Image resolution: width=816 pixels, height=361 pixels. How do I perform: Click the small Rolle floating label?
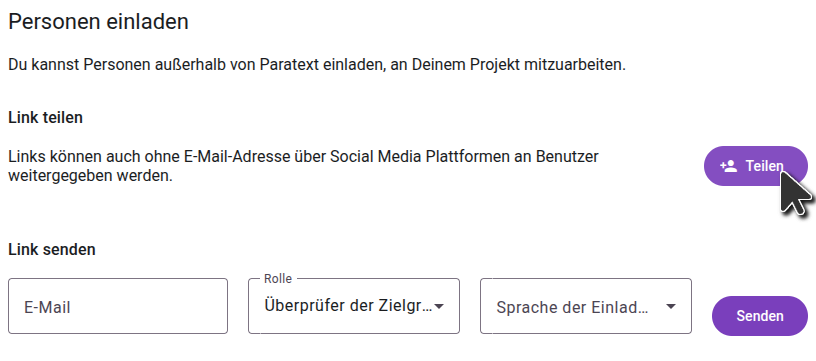(278, 279)
